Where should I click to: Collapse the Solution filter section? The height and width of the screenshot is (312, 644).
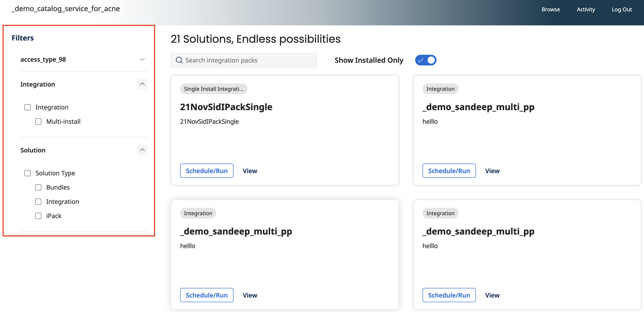pyautogui.click(x=142, y=150)
